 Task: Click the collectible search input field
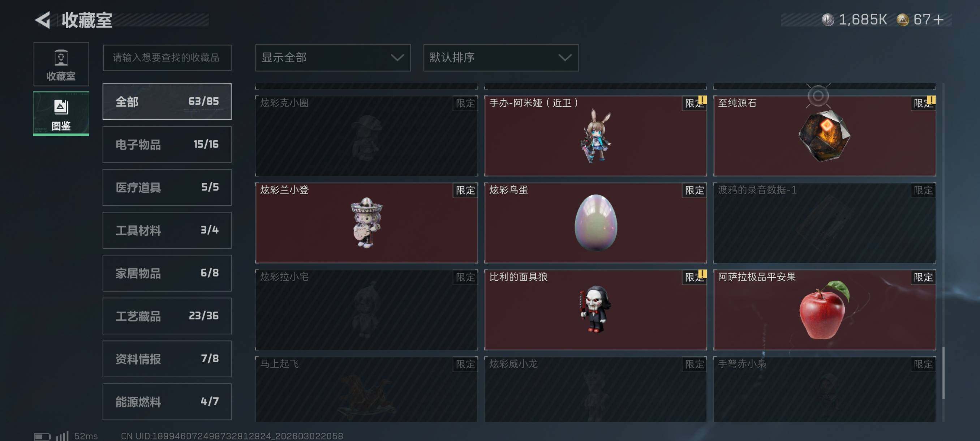point(167,58)
